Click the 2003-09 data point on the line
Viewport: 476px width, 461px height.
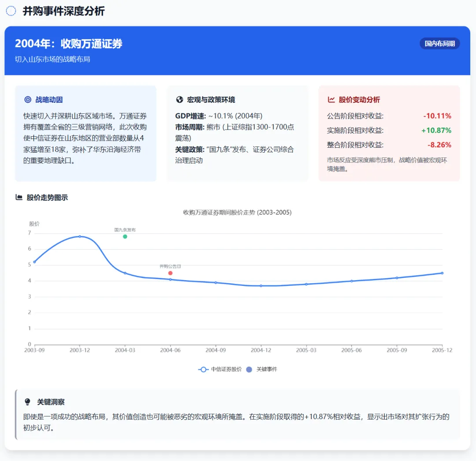pos(35,262)
